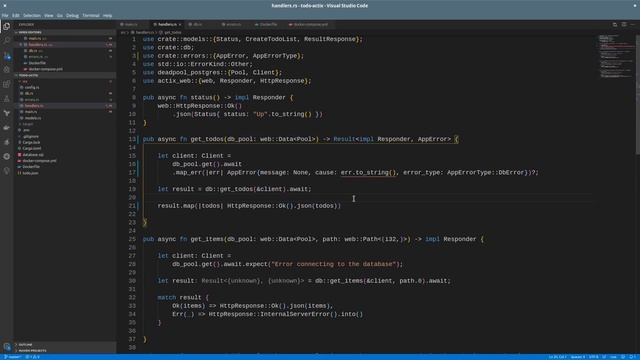Click the editor vertical scrollbar thumb
Image resolution: width=640 pixels, height=360 pixels.
(638, 94)
